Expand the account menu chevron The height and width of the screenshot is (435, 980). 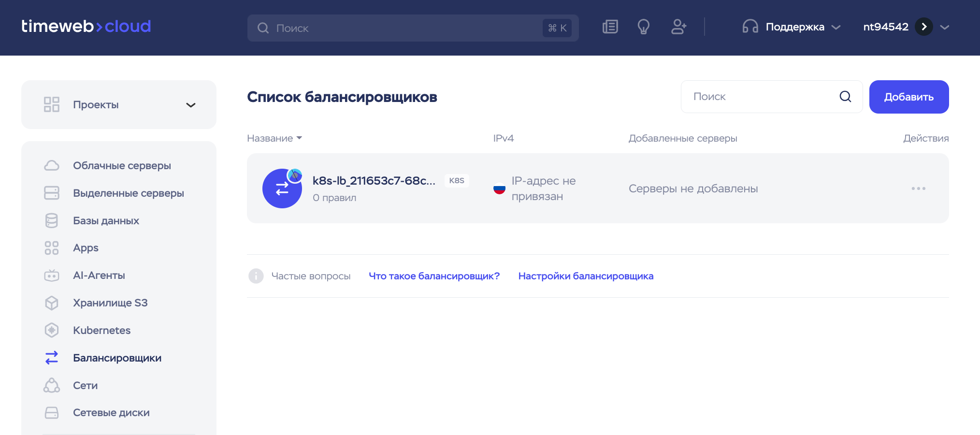click(945, 27)
